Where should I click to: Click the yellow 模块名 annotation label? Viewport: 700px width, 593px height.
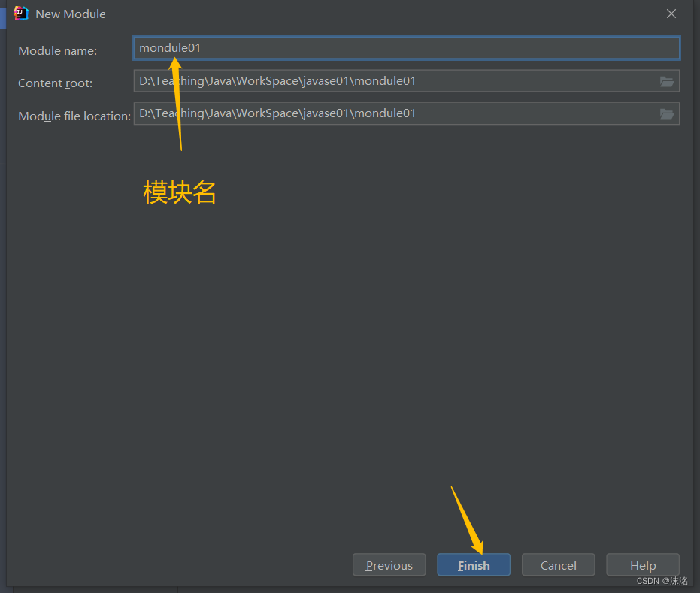click(x=179, y=193)
